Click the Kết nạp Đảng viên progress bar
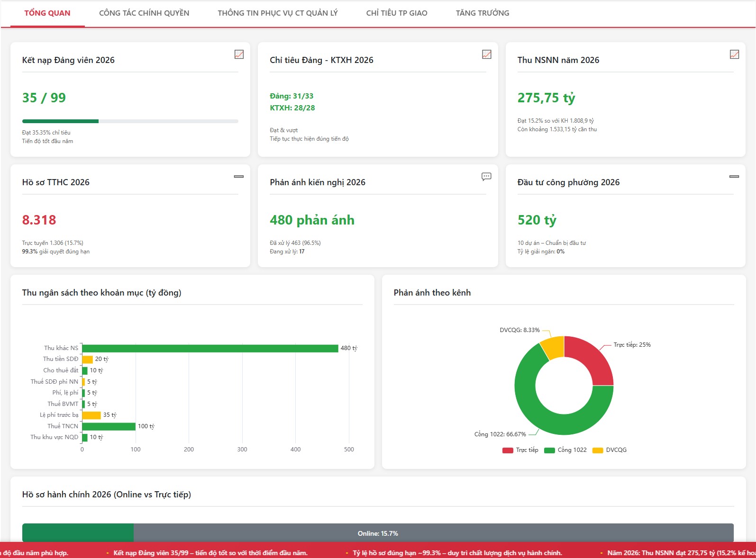Image resolution: width=756 pixels, height=558 pixels. click(130, 121)
